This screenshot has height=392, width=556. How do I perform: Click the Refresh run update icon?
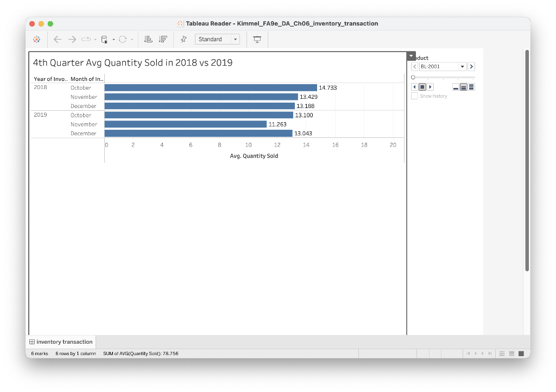(123, 39)
